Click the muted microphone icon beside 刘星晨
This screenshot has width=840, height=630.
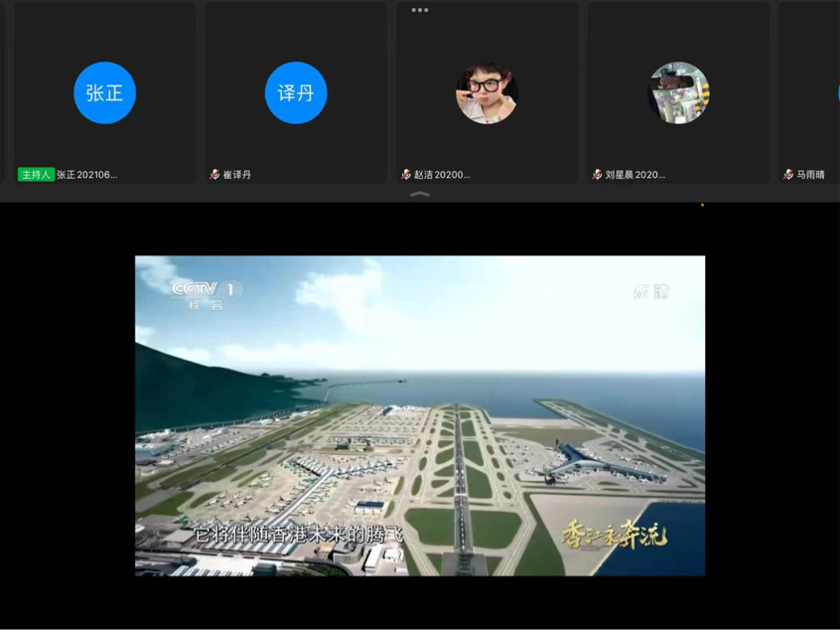pos(597,175)
